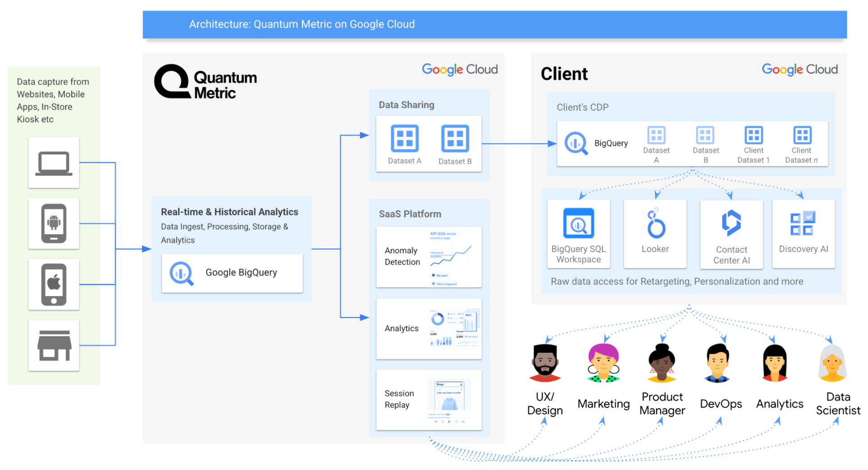The image size is (868, 470).
Task: Click the Quantum Metric logo
Action: point(206,82)
